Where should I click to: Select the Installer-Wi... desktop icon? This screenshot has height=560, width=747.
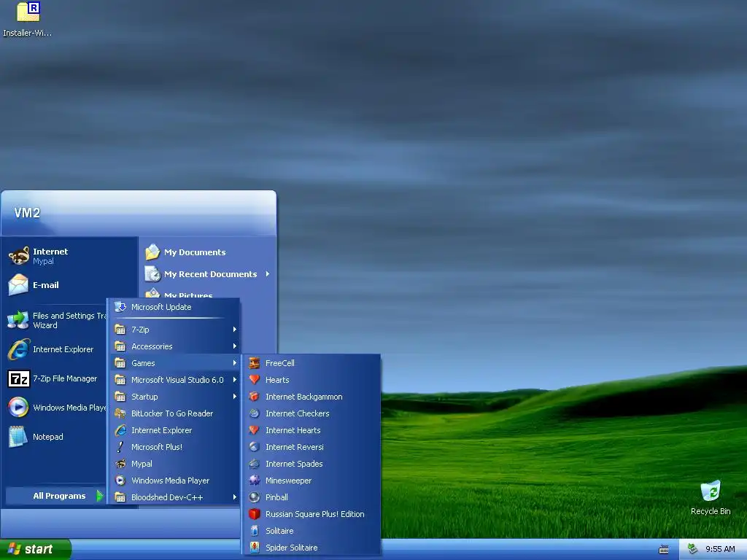pos(27,20)
